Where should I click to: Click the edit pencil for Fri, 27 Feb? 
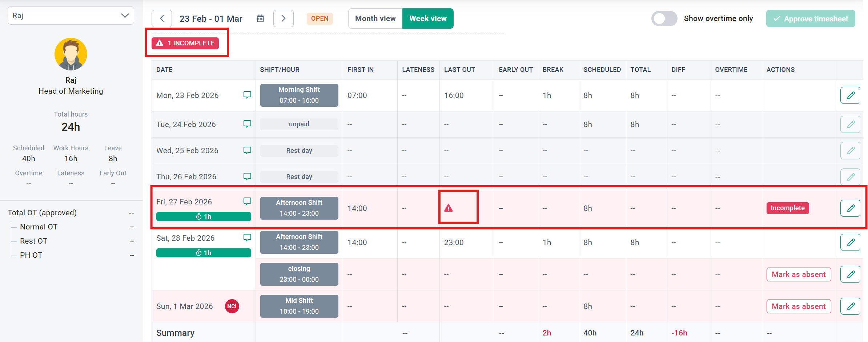click(850, 208)
